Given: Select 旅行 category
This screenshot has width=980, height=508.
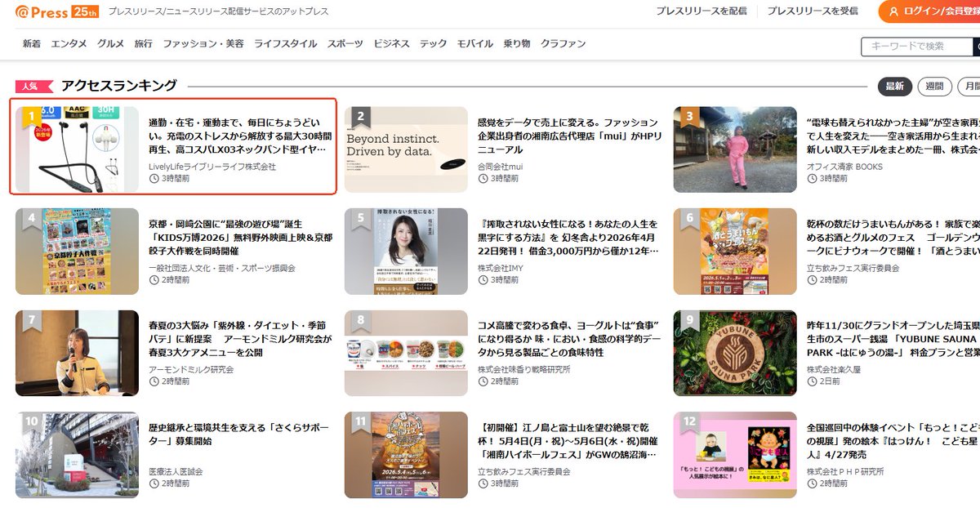Looking at the screenshot, I should tap(144, 43).
